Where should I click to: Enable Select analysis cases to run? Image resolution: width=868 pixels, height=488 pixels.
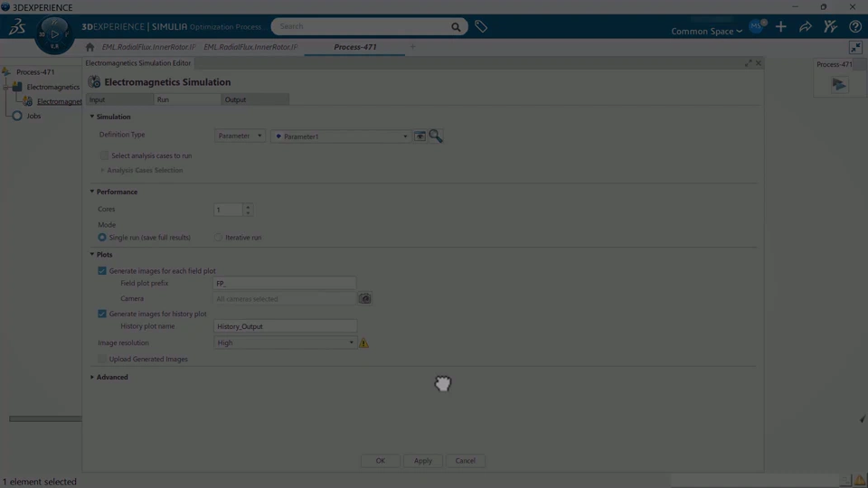[104, 155]
